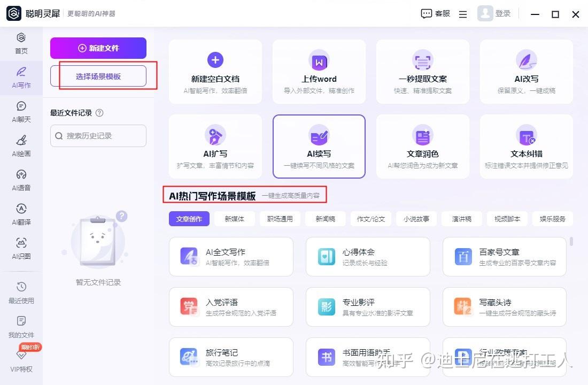Open the AI全文写作 template card
This screenshot has width=588, height=385.
231,257
